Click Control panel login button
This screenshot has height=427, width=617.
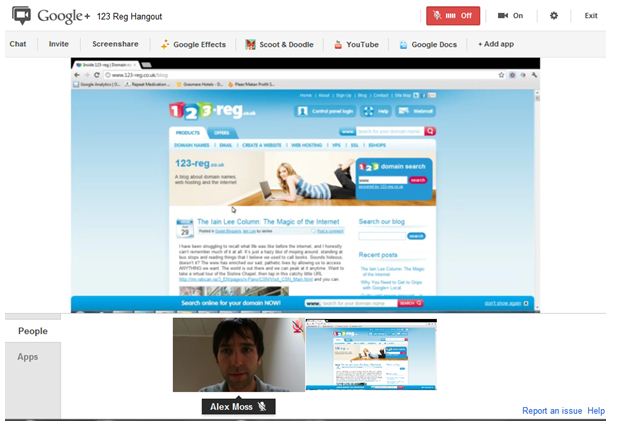[x=325, y=111]
